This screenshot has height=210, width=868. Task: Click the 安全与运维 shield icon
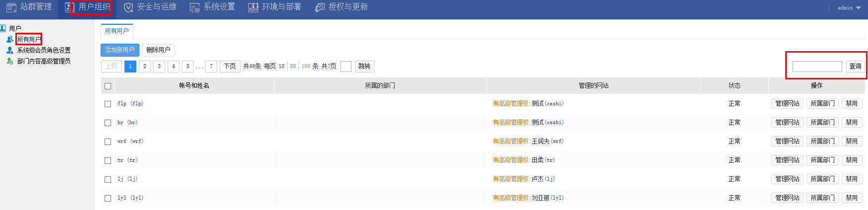pyautogui.click(x=128, y=7)
